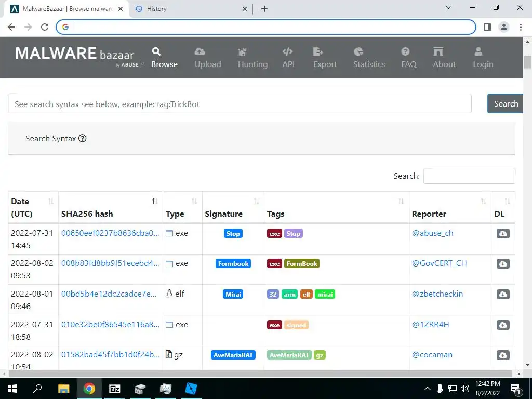This screenshot has width=532, height=399.
Task: Open File Explorer from taskbar
Action: (x=64, y=389)
